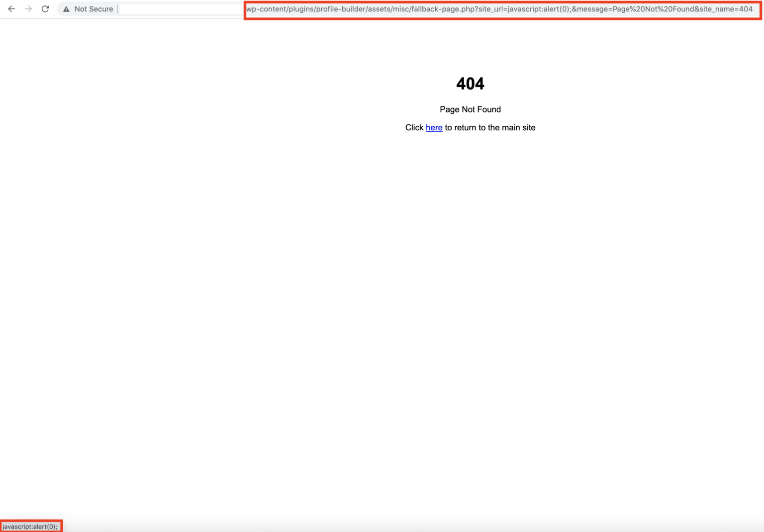Click the page reload icon
Screen dimensions: 764x532
(45, 8)
